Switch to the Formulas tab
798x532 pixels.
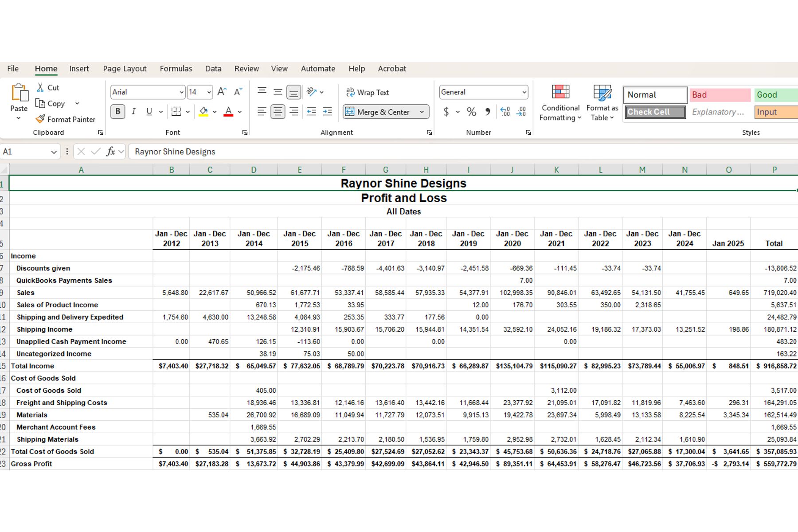pos(176,69)
